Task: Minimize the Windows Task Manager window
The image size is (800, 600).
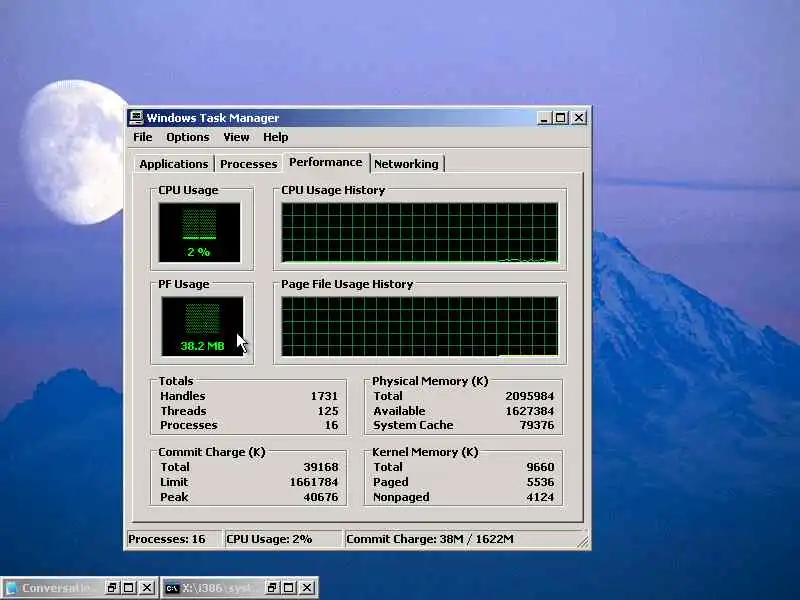Action: pos(543,118)
